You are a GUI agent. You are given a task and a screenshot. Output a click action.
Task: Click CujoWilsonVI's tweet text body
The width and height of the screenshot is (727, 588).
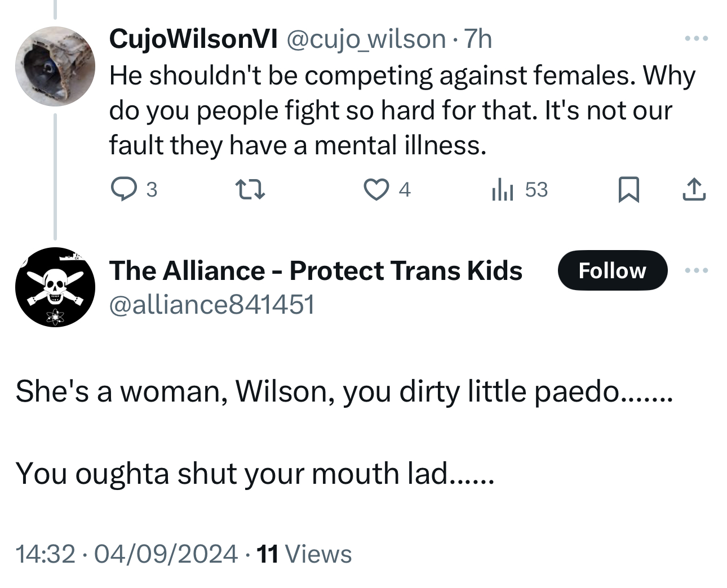tap(394, 110)
